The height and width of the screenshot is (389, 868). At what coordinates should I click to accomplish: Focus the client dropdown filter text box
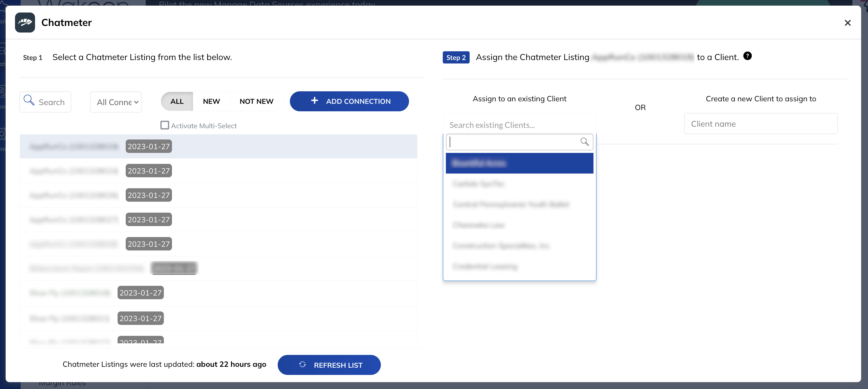[519, 142]
